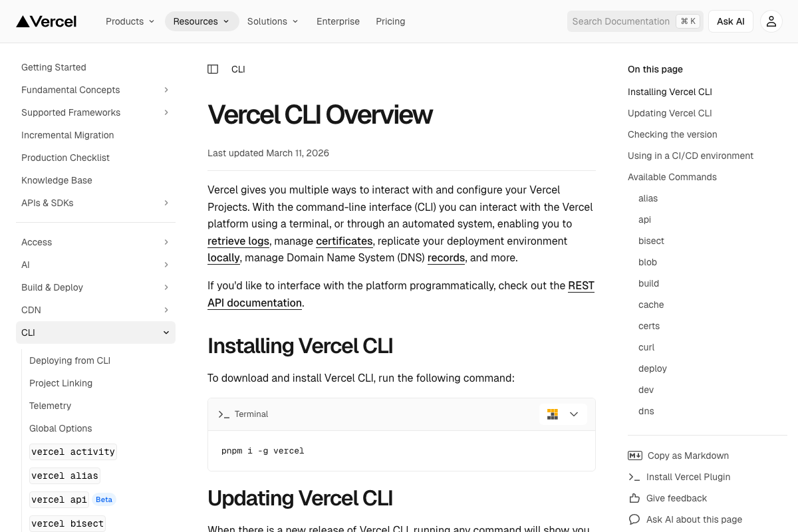Screen dimensions: 798x532
Task: Jump to Checking the version section
Action: (x=672, y=134)
